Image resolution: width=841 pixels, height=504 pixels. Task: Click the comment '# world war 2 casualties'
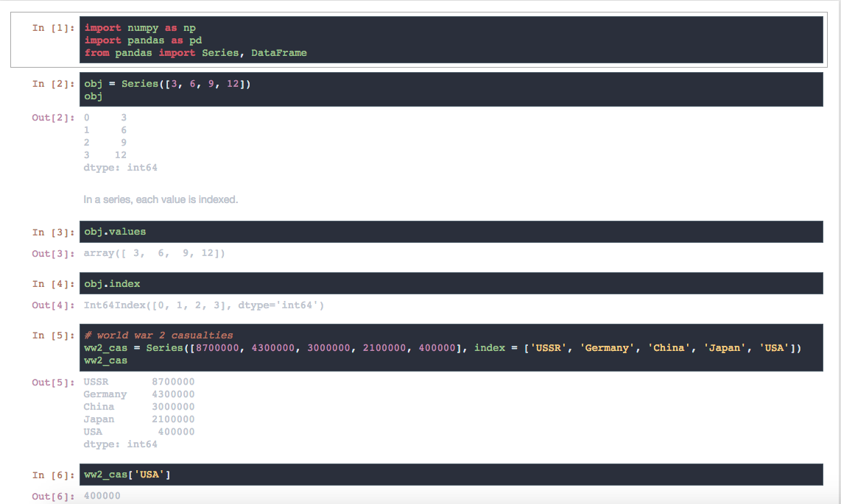point(159,336)
